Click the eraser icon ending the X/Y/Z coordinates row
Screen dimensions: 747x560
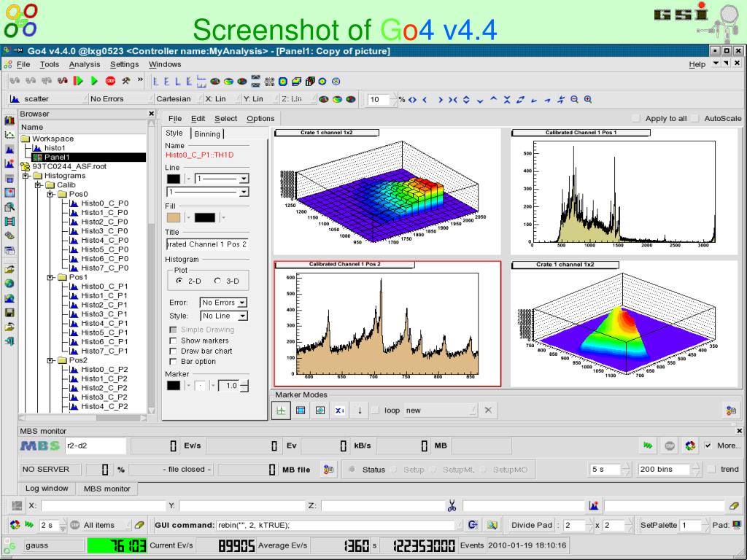(734, 506)
